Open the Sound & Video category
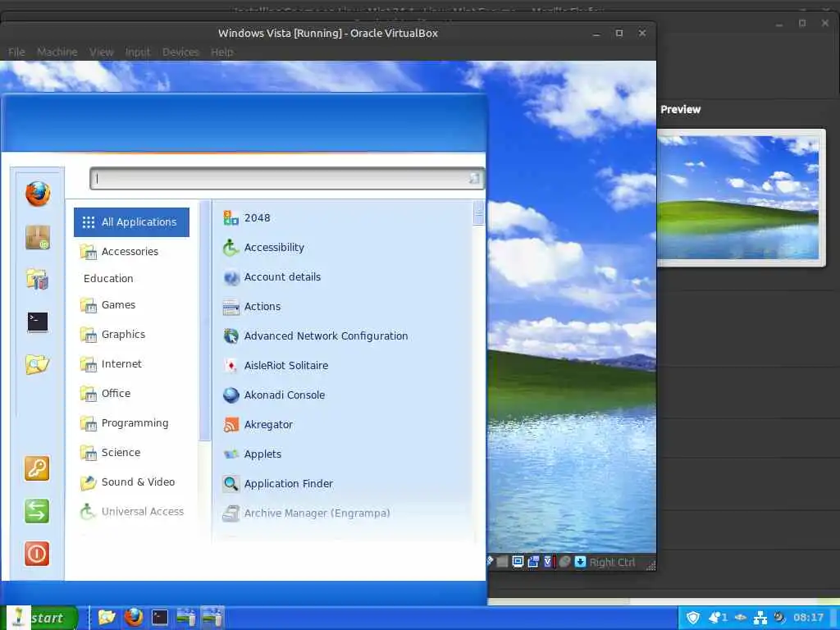Viewport: 840px width, 630px height. click(131, 482)
